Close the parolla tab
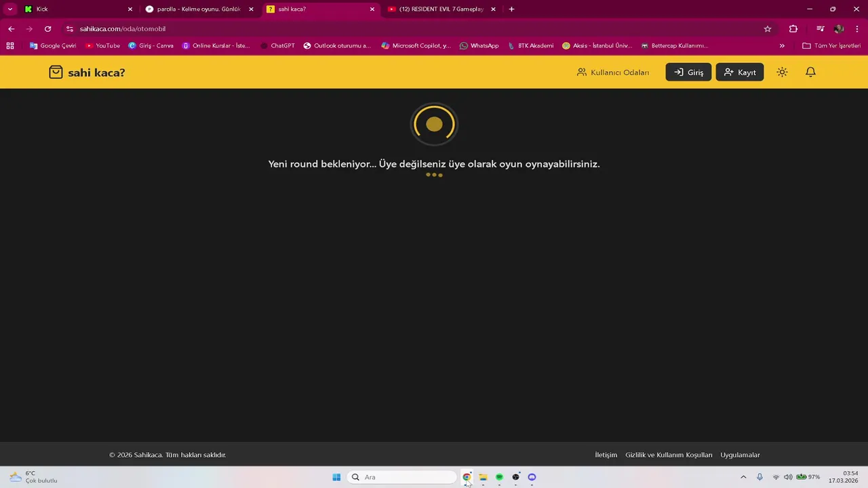The height and width of the screenshot is (488, 868). [x=251, y=9]
